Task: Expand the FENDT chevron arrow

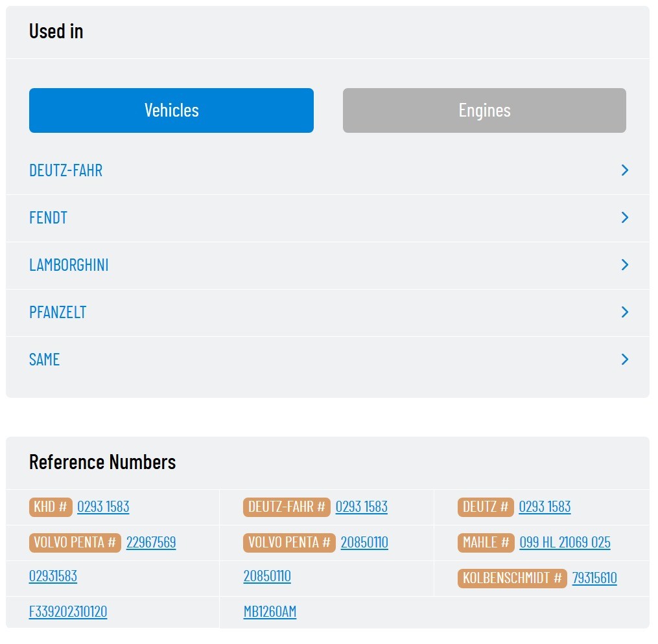Action: coord(624,218)
